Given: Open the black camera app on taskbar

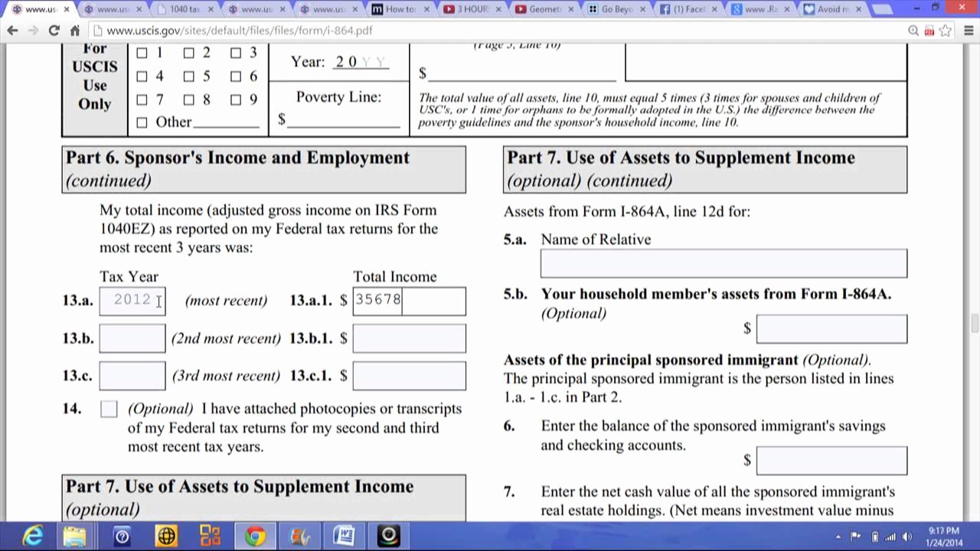Looking at the screenshot, I should tap(388, 536).
